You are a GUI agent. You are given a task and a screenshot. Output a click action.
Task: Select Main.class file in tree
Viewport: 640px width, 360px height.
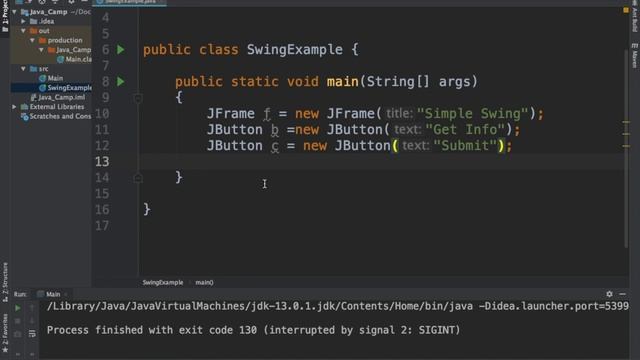pyautogui.click(x=74, y=60)
